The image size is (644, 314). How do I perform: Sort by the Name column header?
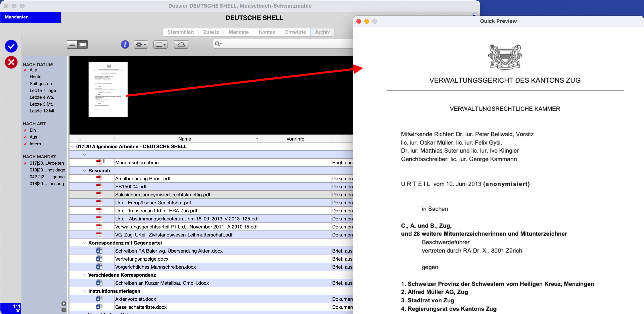187,139
